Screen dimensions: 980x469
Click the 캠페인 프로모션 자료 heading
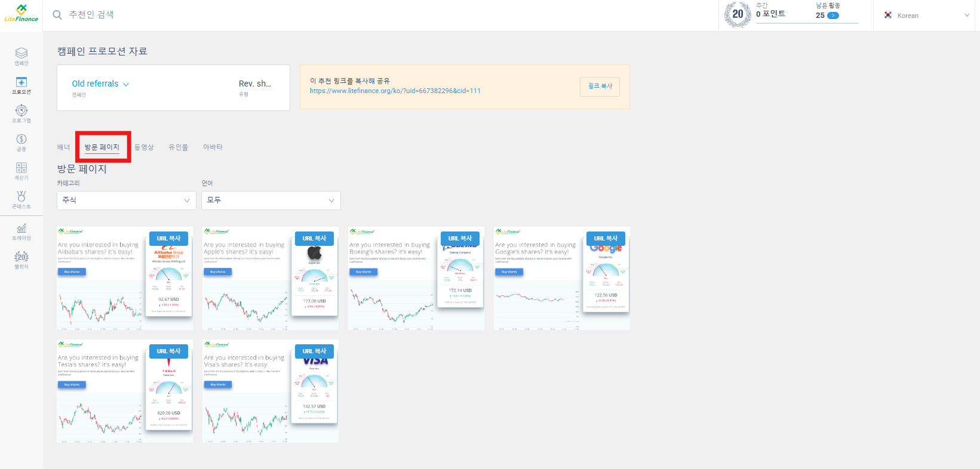[102, 51]
